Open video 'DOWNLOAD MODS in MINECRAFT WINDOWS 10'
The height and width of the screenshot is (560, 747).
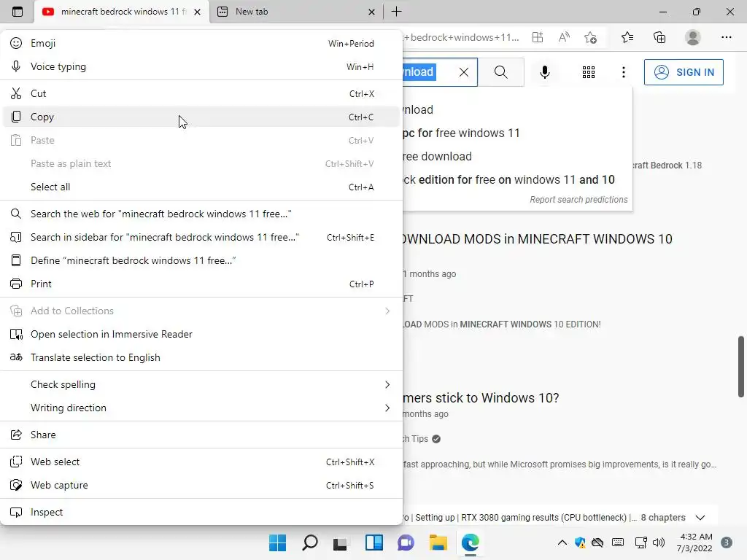[x=537, y=239]
